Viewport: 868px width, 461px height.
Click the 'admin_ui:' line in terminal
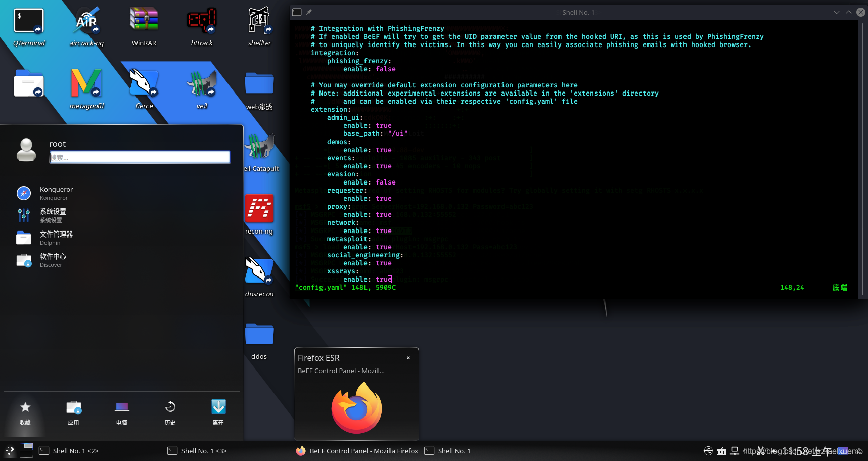[x=345, y=117]
